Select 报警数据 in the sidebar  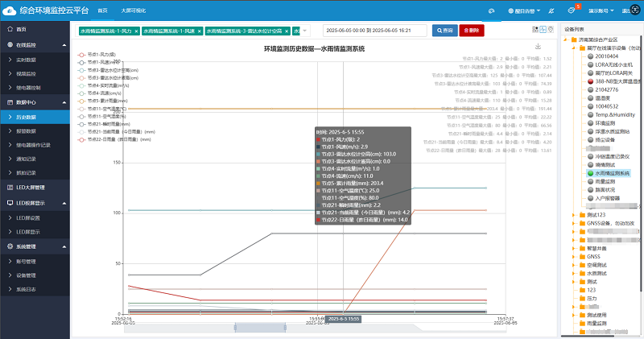coord(27,130)
